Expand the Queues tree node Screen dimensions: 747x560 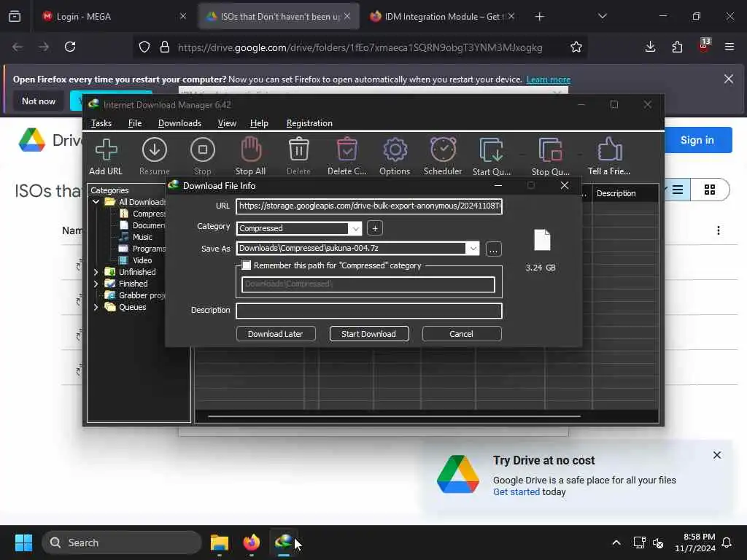click(x=96, y=307)
